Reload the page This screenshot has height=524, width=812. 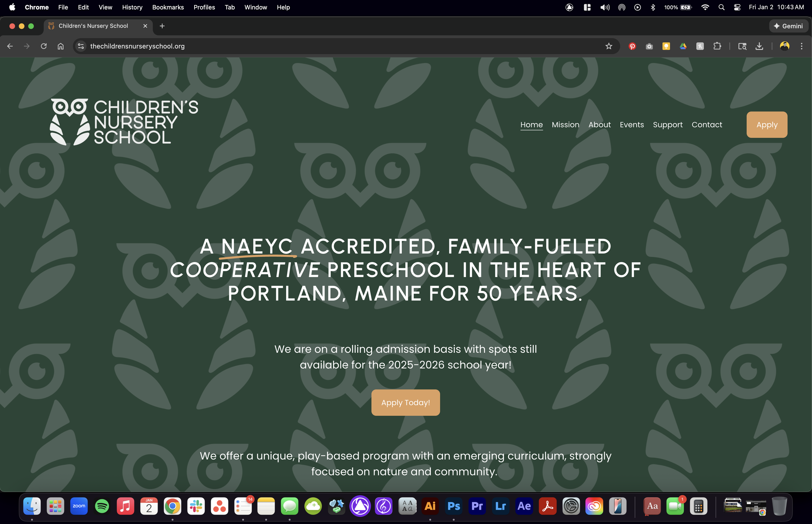44,46
